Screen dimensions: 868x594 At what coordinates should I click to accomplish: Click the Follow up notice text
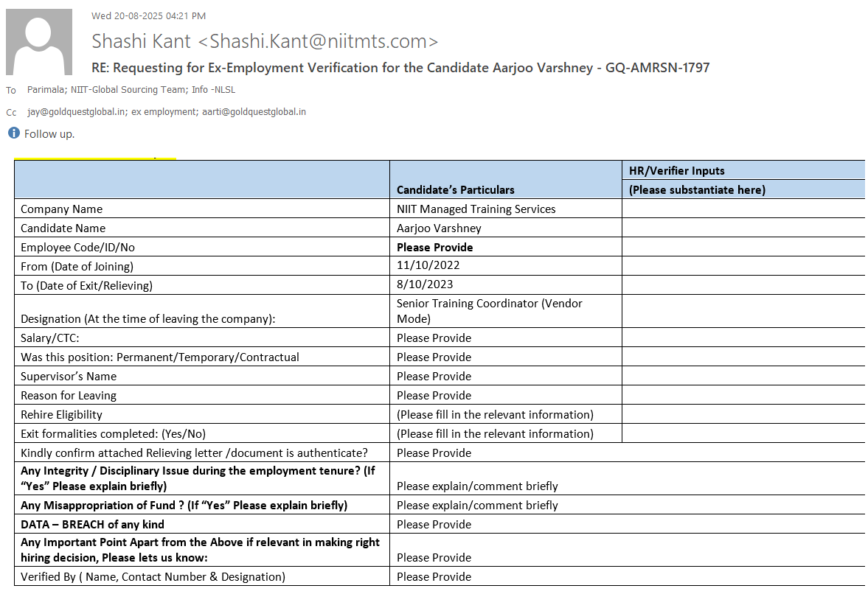(49, 134)
